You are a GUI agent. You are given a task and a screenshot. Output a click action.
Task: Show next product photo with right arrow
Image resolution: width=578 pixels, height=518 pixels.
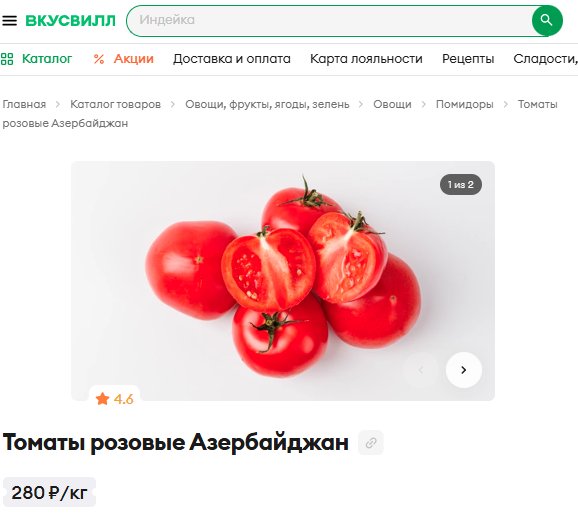pos(464,370)
